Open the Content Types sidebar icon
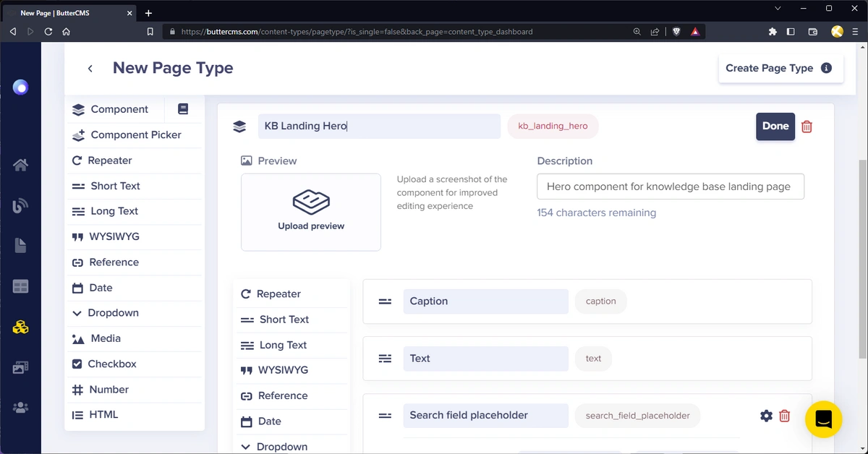The width and height of the screenshot is (868, 454). click(x=20, y=327)
